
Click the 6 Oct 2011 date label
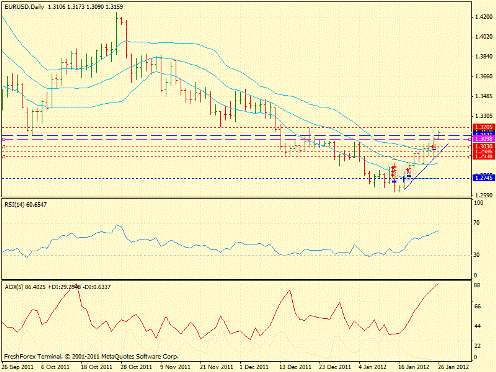coord(56,367)
